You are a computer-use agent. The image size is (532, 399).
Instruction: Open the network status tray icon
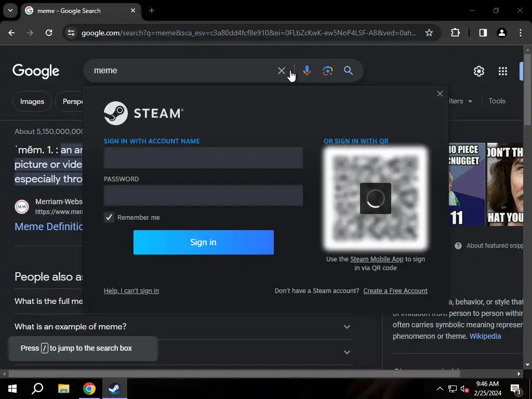(x=453, y=389)
